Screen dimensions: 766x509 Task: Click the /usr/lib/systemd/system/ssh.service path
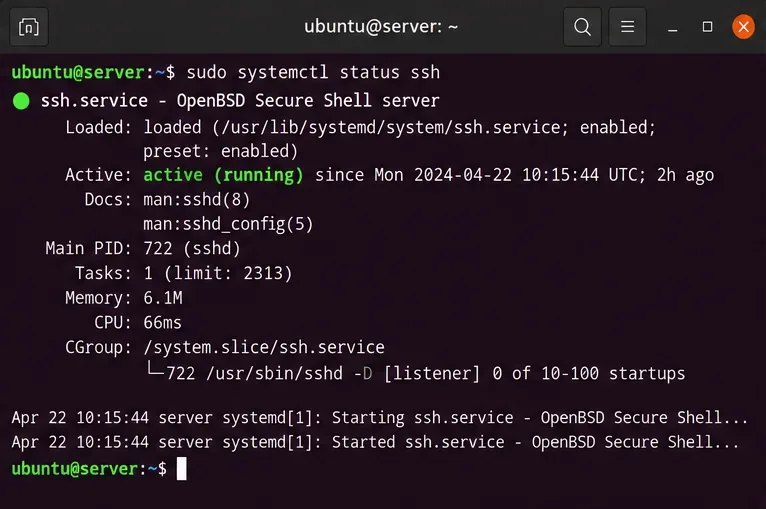tap(391, 127)
